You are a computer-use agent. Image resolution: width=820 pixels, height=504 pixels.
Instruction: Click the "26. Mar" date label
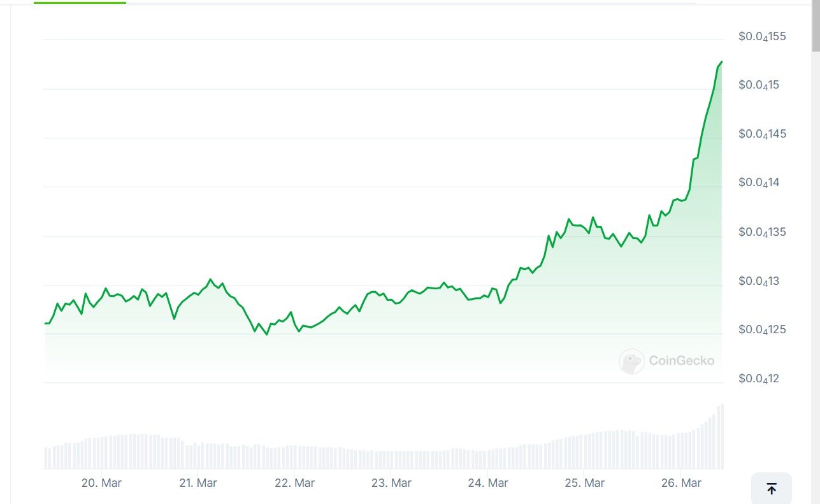coord(681,483)
